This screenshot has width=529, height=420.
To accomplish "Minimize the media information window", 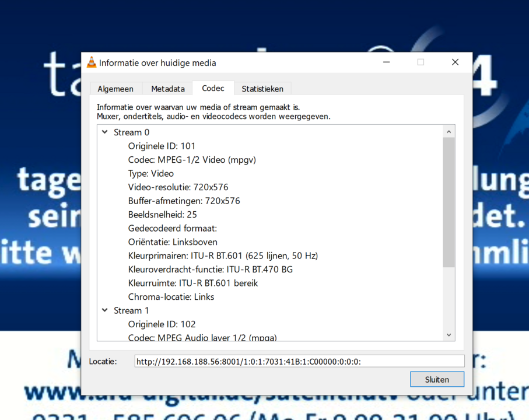I will click(386, 62).
